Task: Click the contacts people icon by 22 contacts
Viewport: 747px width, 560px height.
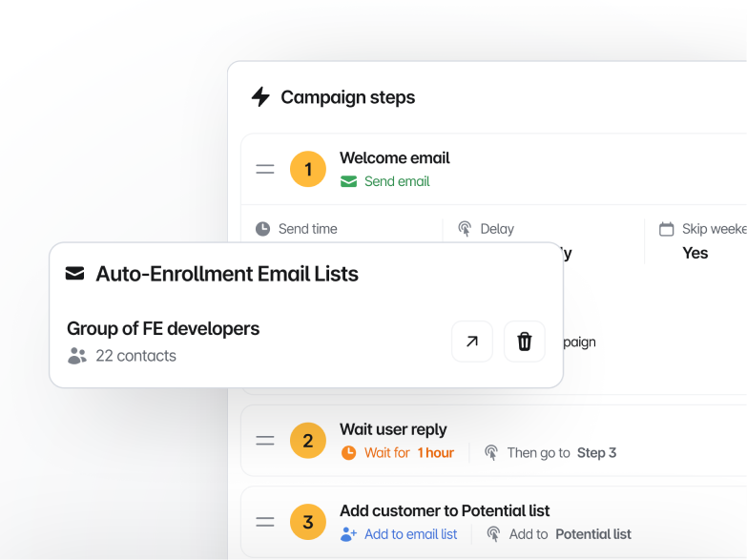Action: coord(77,356)
